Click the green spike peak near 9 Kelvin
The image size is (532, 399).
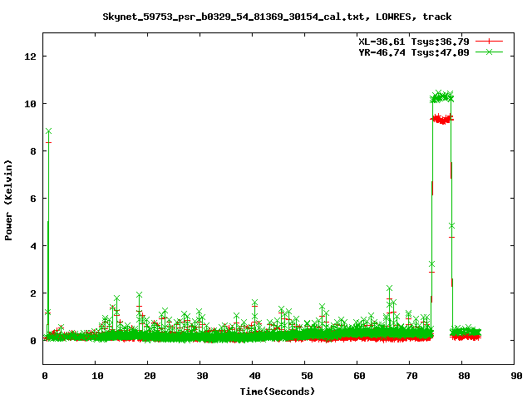(x=48, y=131)
